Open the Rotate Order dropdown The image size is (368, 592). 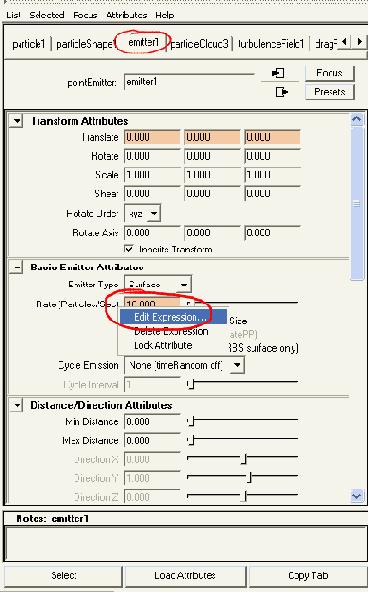142,214
